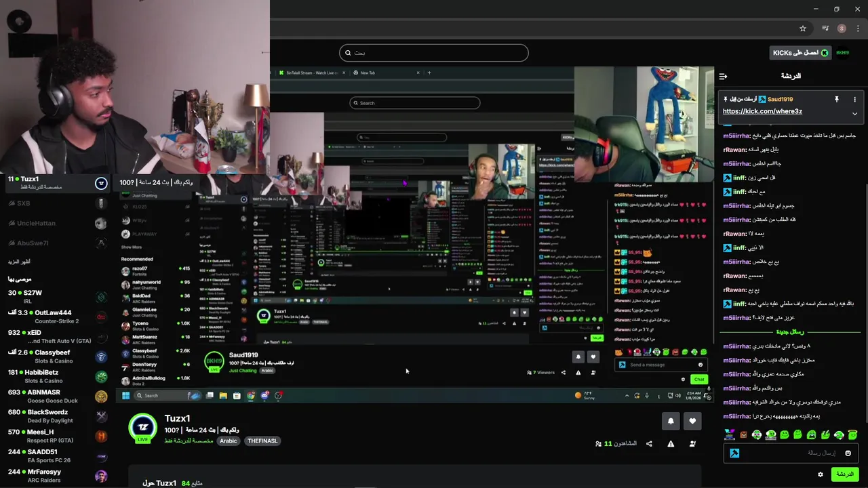Open the kick.com/where3z pinned link

pos(762,111)
